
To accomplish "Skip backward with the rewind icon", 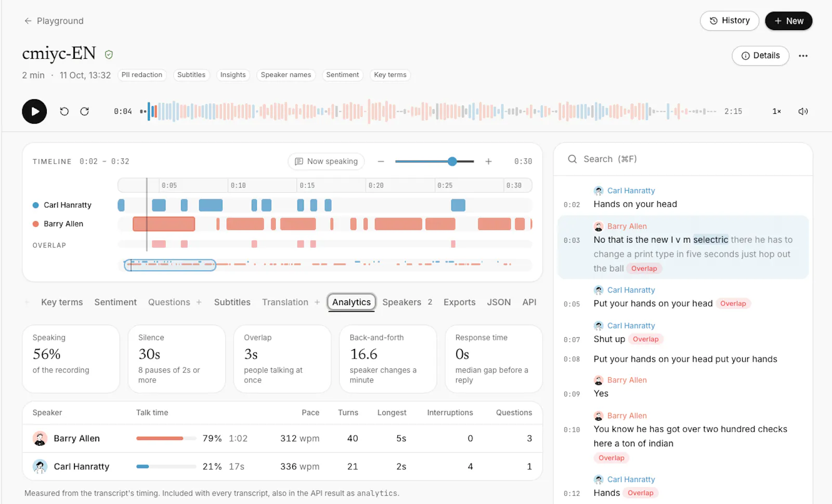I will tap(64, 111).
